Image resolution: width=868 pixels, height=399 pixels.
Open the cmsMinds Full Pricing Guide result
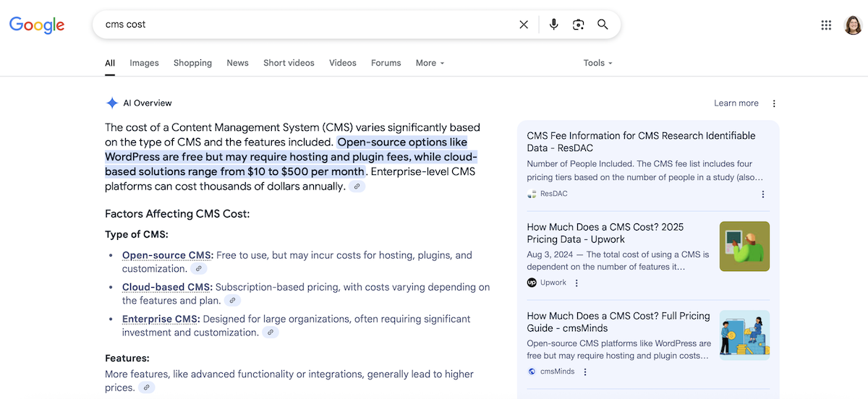(618, 322)
